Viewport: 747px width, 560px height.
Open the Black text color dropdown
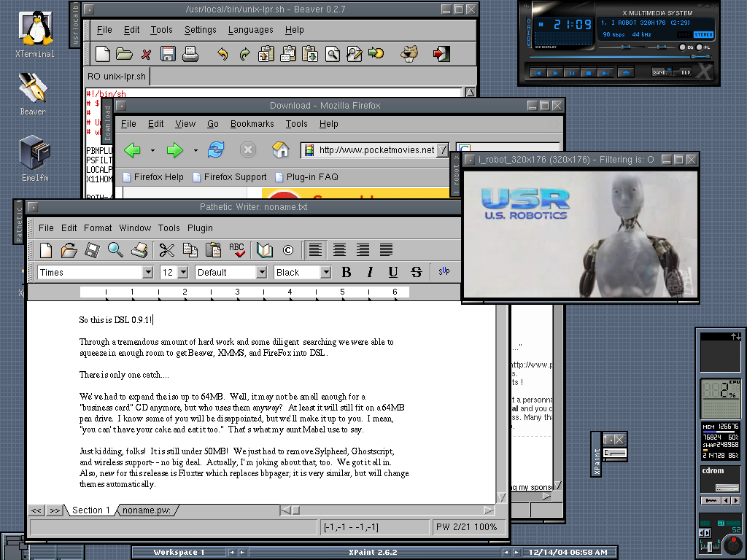pyautogui.click(x=326, y=273)
